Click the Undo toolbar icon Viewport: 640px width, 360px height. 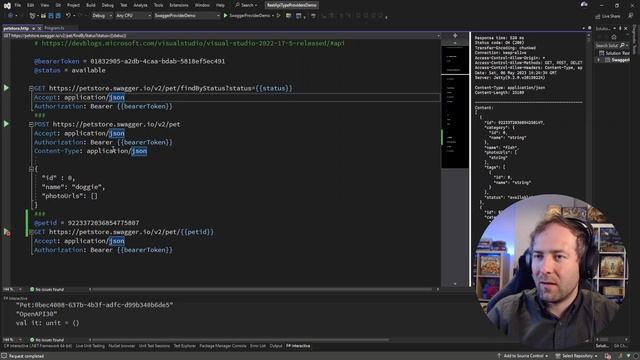(68, 16)
